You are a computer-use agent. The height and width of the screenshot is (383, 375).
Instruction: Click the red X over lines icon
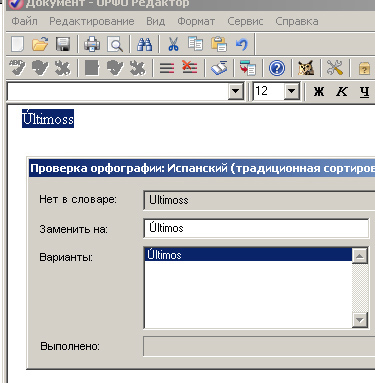[x=189, y=67]
